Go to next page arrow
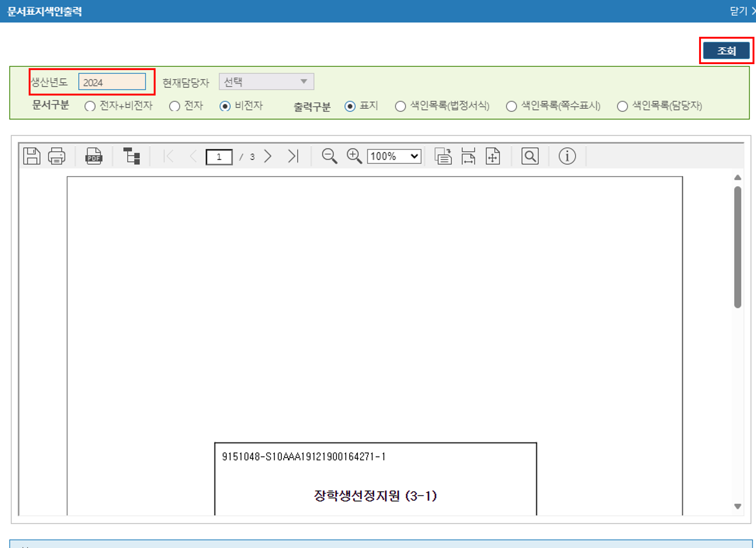Image resolution: width=756 pixels, height=548 pixels. tap(268, 156)
